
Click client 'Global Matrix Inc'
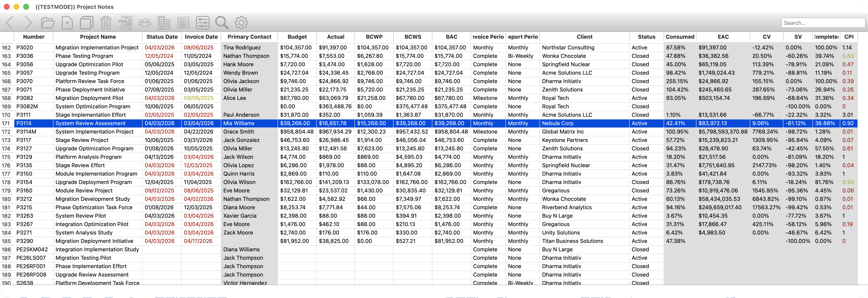tap(563, 132)
